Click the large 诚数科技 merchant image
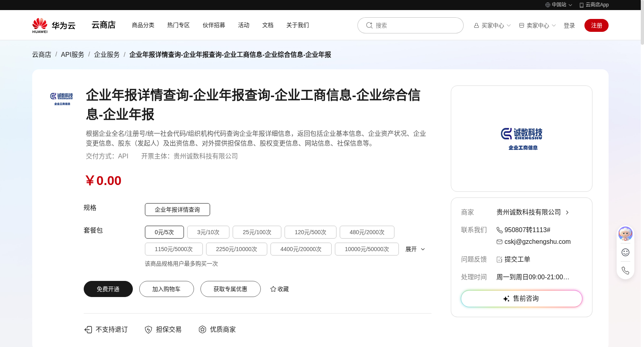644x347 pixels. (x=522, y=139)
